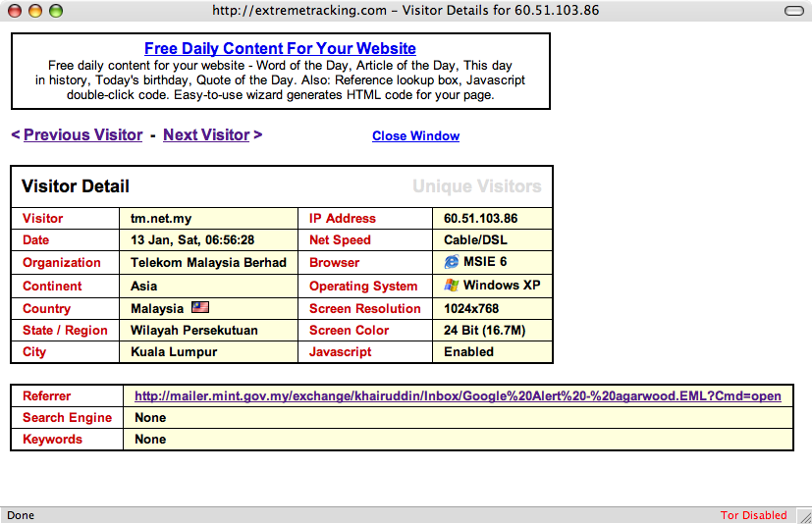Screen dimensions: 812x524
Task: Click the Search Engine None value
Action: [150, 418]
